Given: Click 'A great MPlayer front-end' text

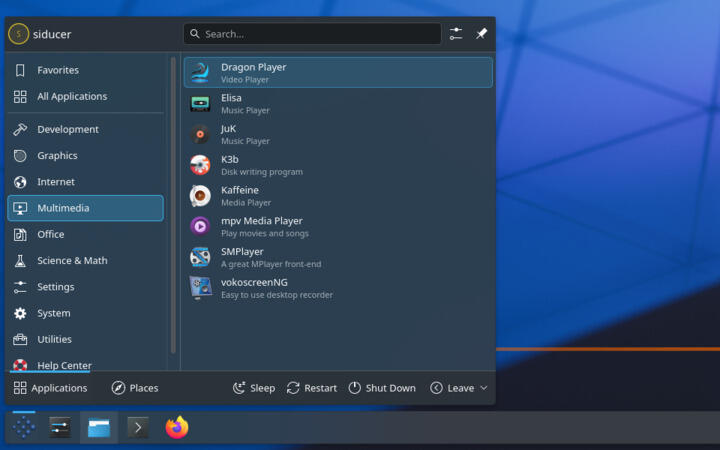Looking at the screenshot, I should (x=271, y=264).
